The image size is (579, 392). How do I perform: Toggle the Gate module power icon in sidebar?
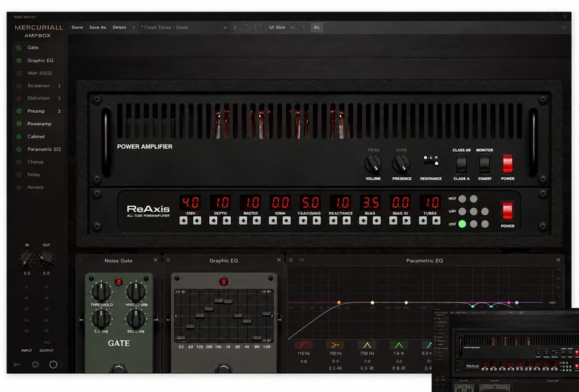point(19,48)
